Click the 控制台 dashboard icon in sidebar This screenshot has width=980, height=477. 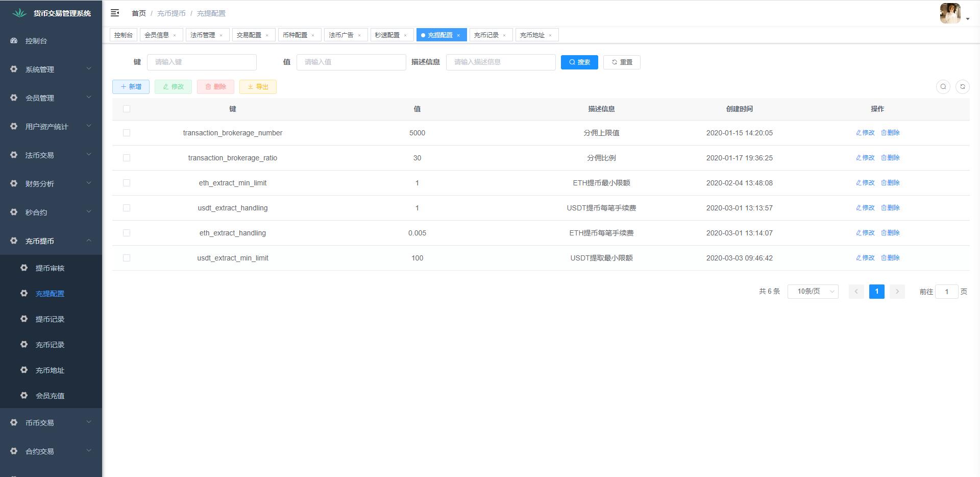coord(14,41)
